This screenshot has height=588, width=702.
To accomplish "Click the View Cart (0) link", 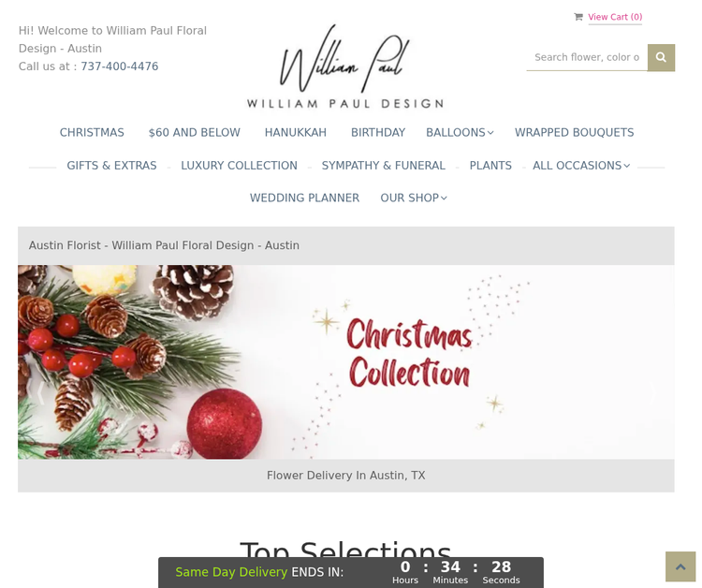I will pyautogui.click(x=615, y=17).
